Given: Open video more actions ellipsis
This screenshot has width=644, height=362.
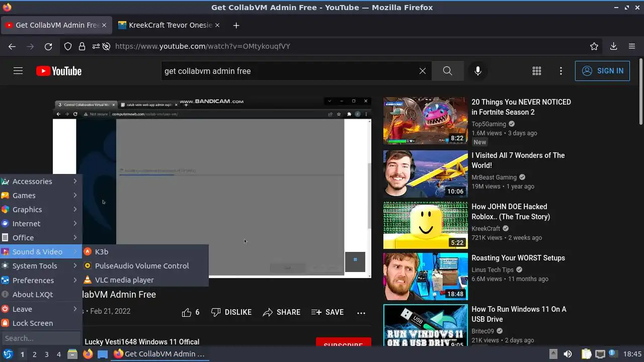Looking at the screenshot, I should [x=361, y=312].
